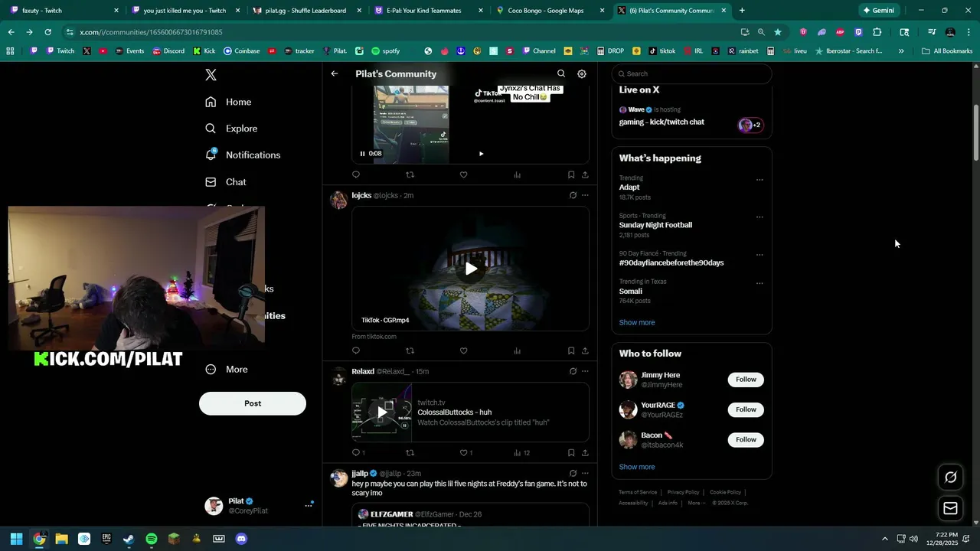Open options for Sunday Night Football trend
The height and width of the screenshot is (551, 980).
[x=759, y=217]
